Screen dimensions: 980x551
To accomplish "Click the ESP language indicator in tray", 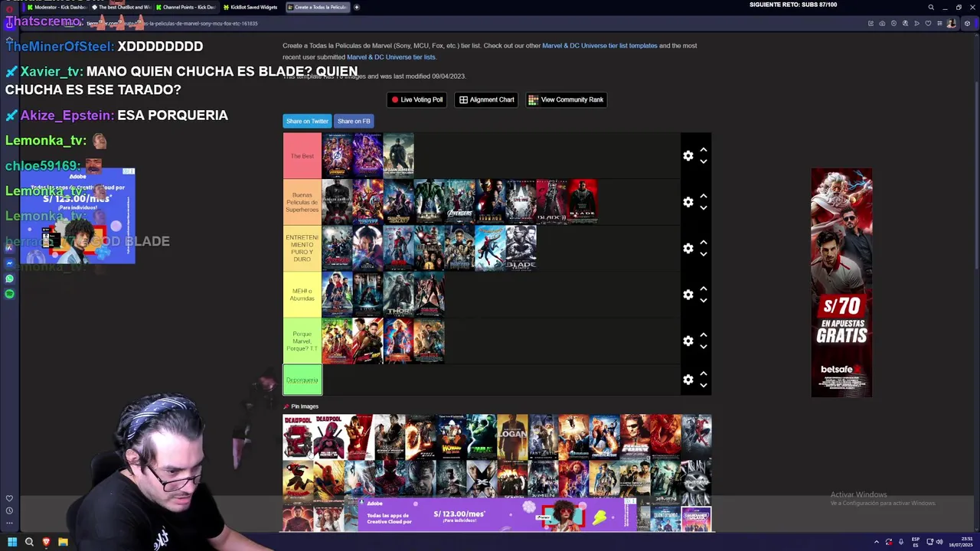I will [916, 542].
